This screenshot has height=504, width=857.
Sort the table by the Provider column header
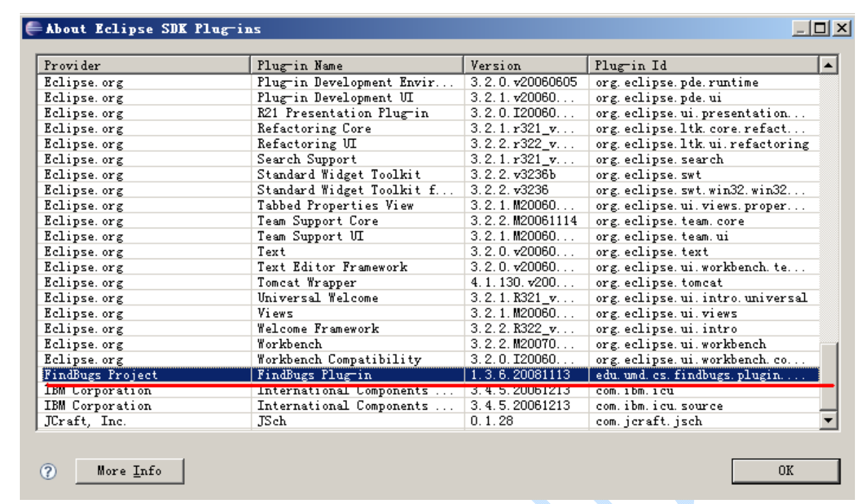click(x=144, y=66)
